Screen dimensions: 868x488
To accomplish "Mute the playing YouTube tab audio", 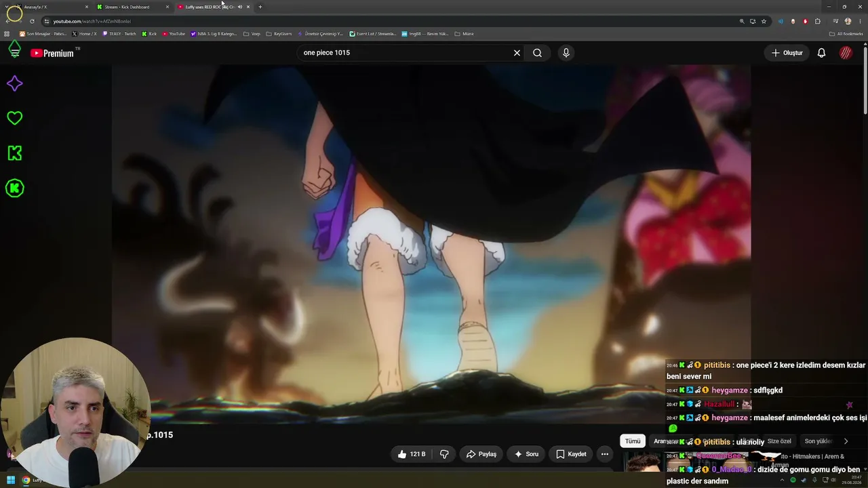I will [x=239, y=7].
